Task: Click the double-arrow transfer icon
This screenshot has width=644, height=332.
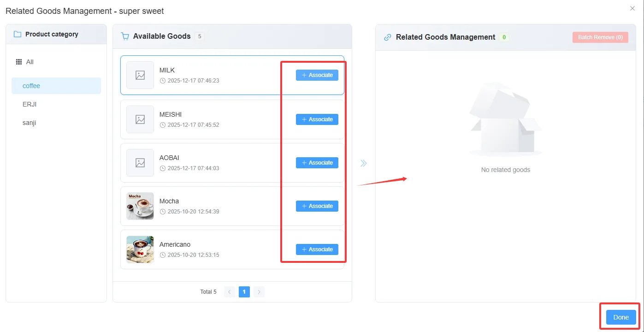Action: coord(364,163)
